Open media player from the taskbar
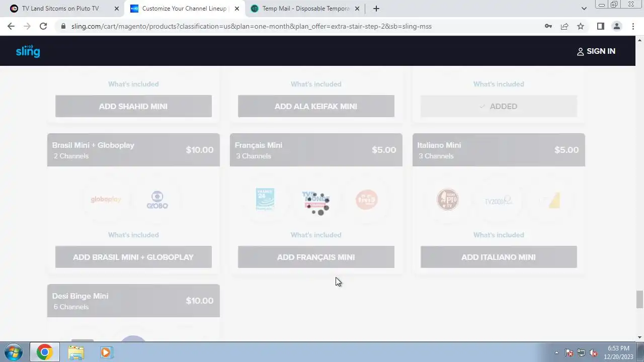 coord(106,352)
